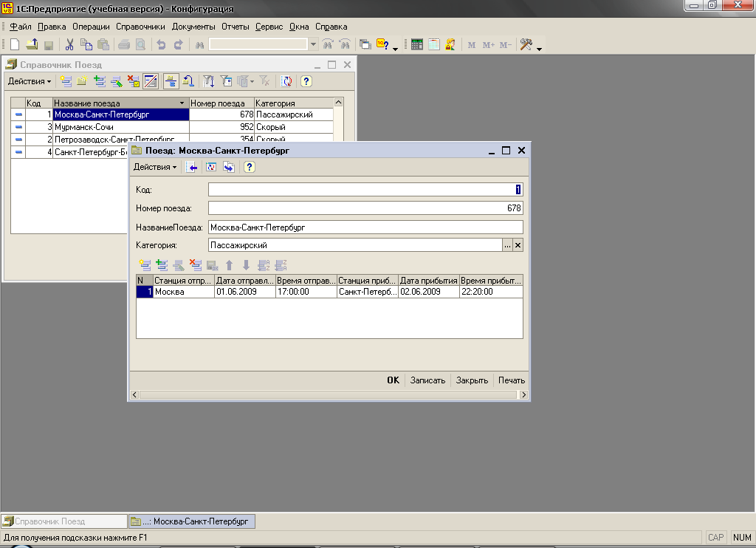Image resolution: width=756 pixels, height=548 pixels.
Task: Click the refresh icon in Справочник Поезд toolbar
Action: coord(286,81)
